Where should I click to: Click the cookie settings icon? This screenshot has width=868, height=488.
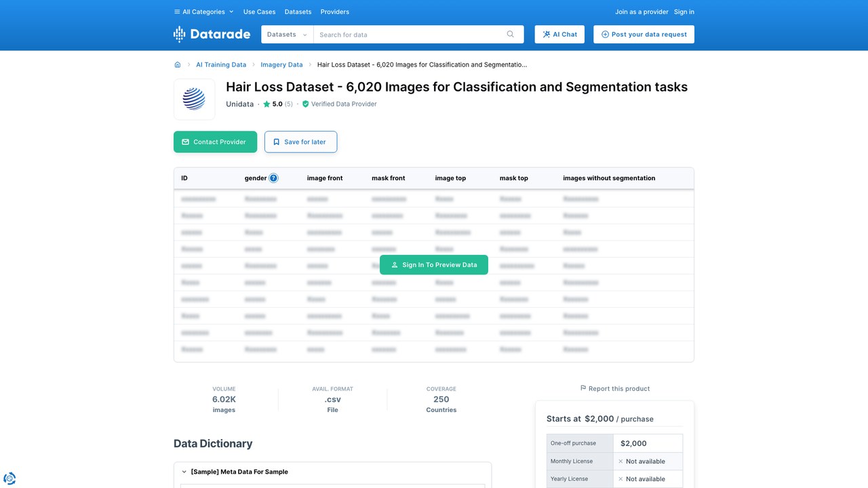point(10,478)
